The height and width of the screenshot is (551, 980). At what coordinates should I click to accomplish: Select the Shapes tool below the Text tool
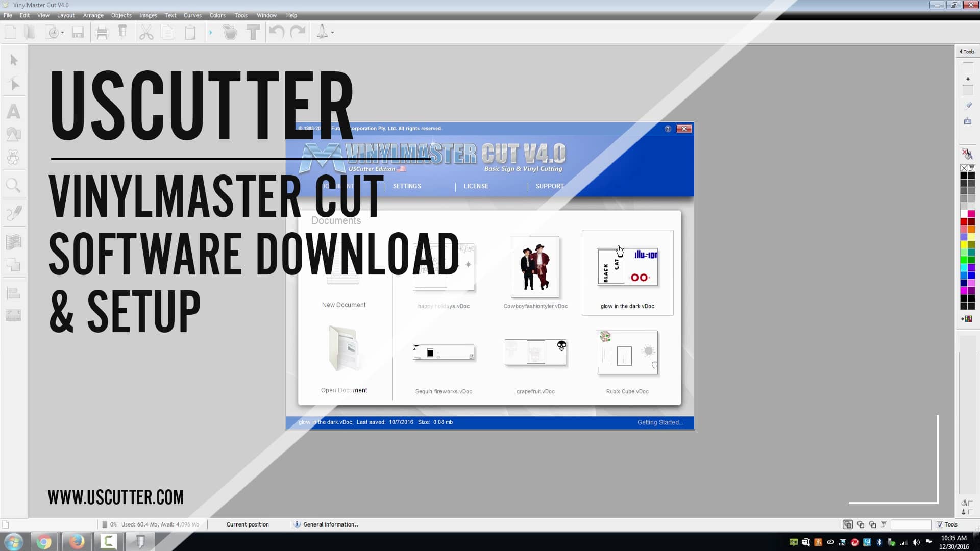click(x=14, y=134)
